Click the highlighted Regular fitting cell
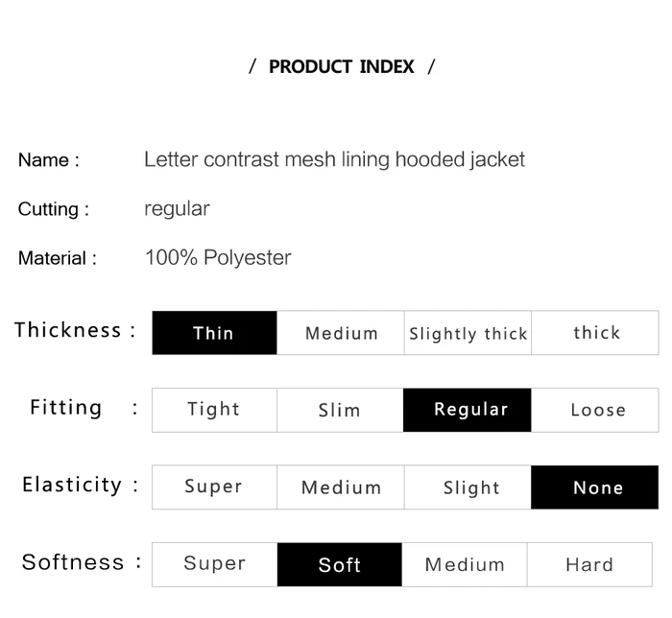Viewport: 672px width, 618px height. 468,410
